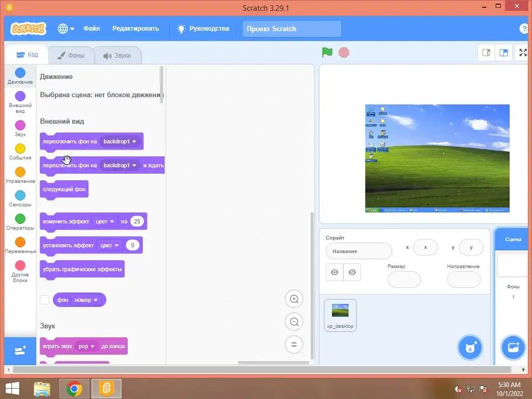The height and width of the screenshot is (399, 532).
Task: Click the Размер field
Action: [404, 280]
